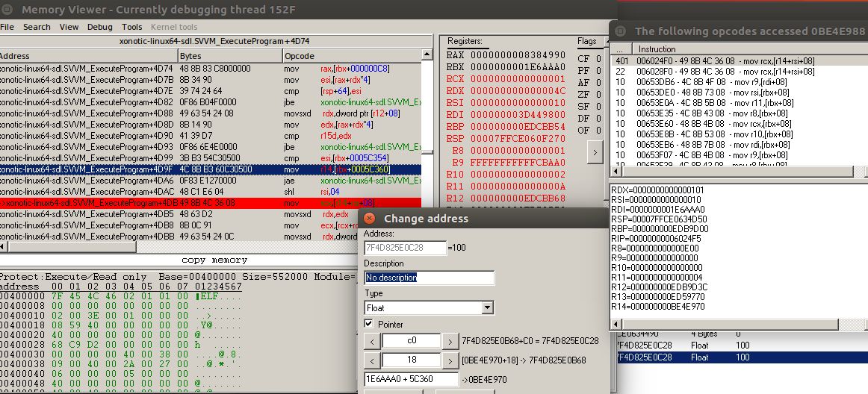Image resolution: width=868 pixels, height=394 pixels.
Task: Click the disassembler horizontal scrollbar left arrow
Action: point(3,246)
